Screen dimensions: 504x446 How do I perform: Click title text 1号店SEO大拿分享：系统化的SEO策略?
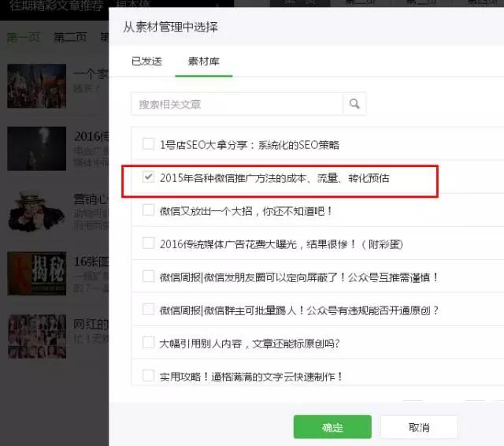point(250,145)
